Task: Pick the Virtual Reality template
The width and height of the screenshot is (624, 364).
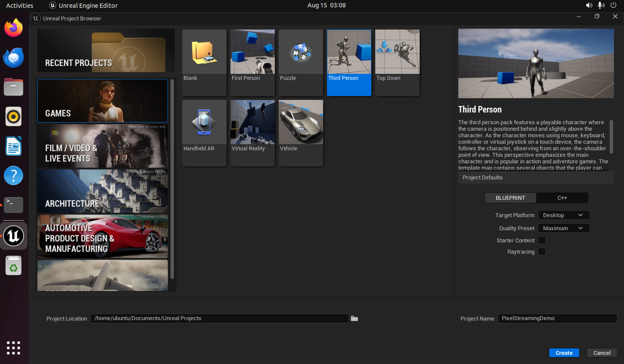Action: [x=252, y=133]
